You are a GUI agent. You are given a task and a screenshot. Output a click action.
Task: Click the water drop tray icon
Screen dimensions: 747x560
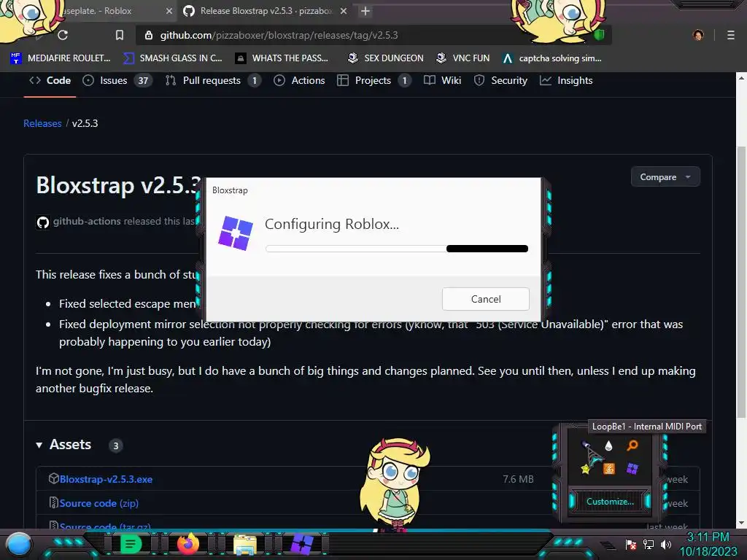[x=608, y=446]
